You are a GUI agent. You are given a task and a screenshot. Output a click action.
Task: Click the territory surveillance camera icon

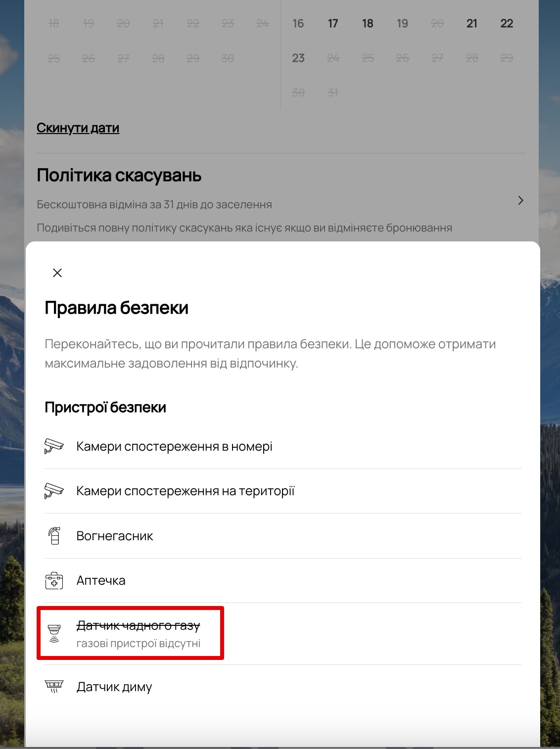pyautogui.click(x=54, y=491)
